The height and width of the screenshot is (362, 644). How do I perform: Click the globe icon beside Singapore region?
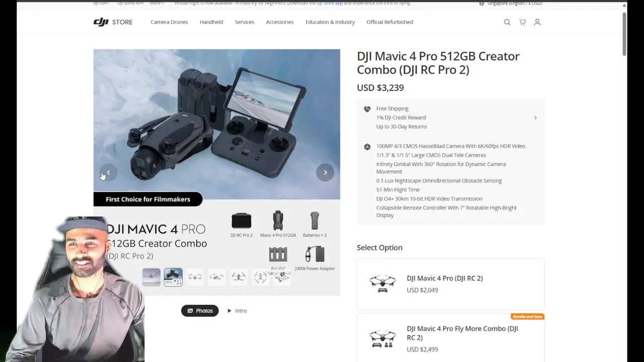tap(481, 3)
